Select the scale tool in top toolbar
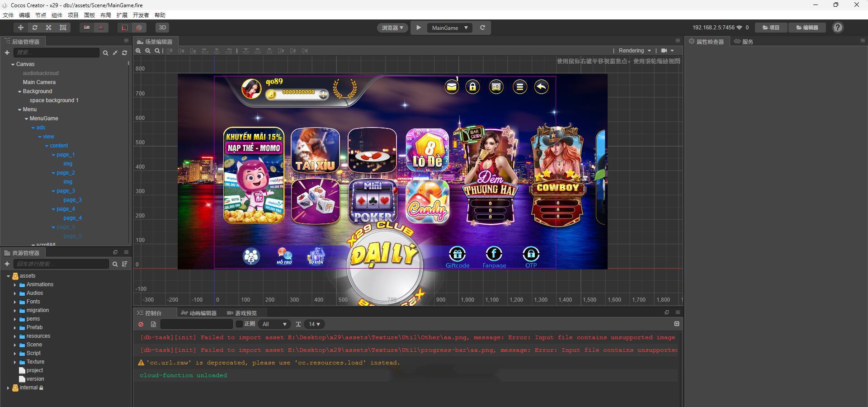This screenshot has width=868, height=407. pyautogui.click(x=49, y=28)
